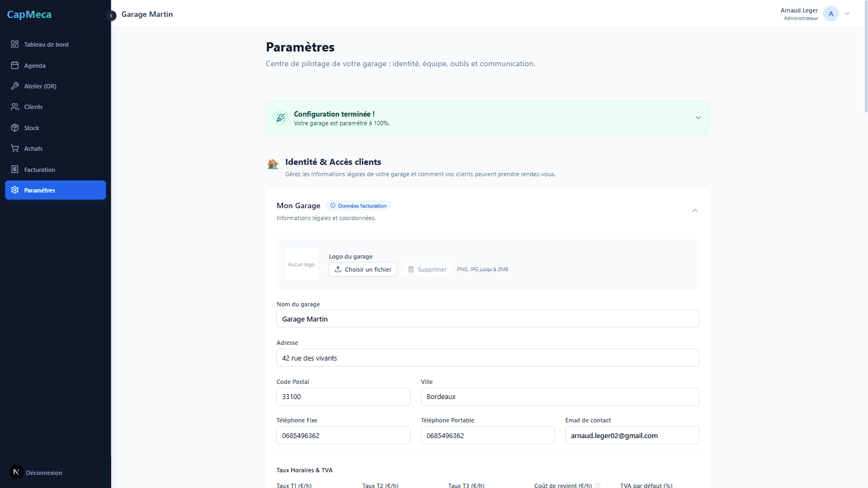Click the Facturation invoice icon
The image size is (868, 488).
15,170
